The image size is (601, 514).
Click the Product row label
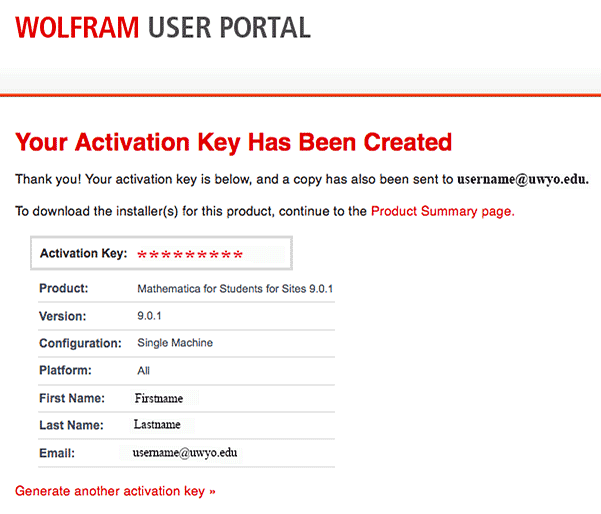click(x=64, y=289)
